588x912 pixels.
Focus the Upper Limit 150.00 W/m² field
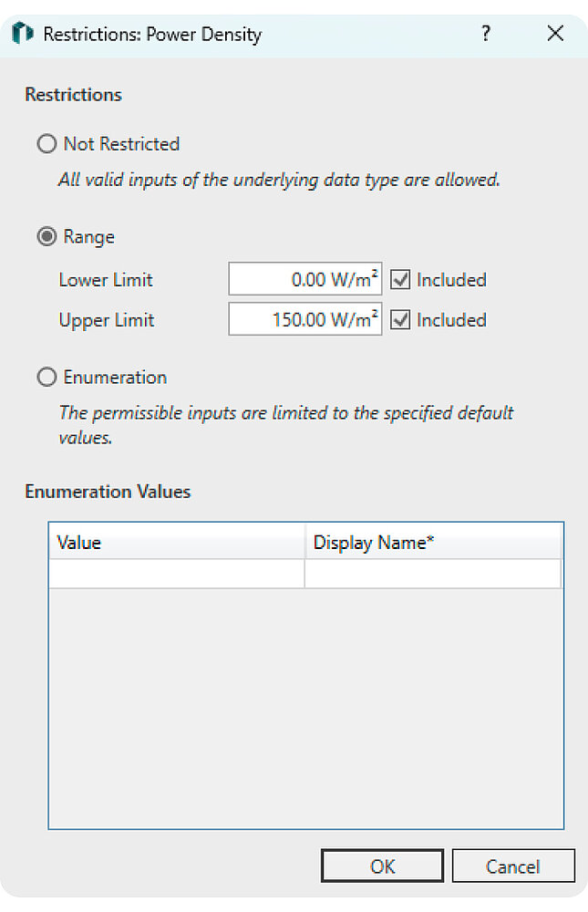(x=304, y=320)
